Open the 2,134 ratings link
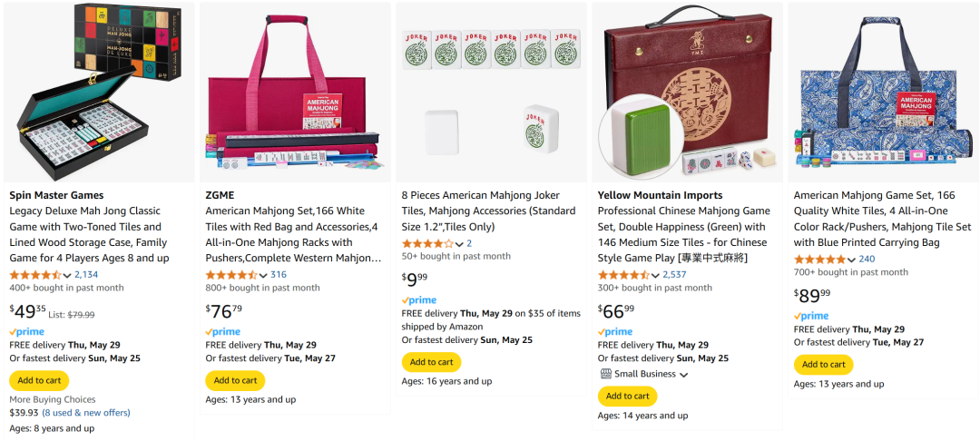The width and height of the screenshot is (980, 441). [x=86, y=275]
